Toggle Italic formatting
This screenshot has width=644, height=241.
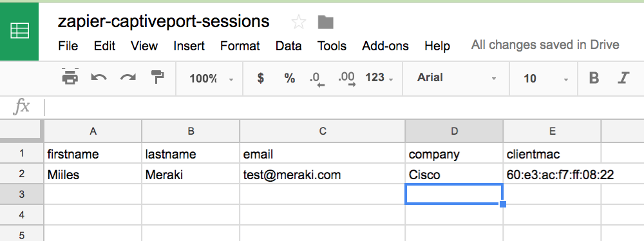point(623,78)
